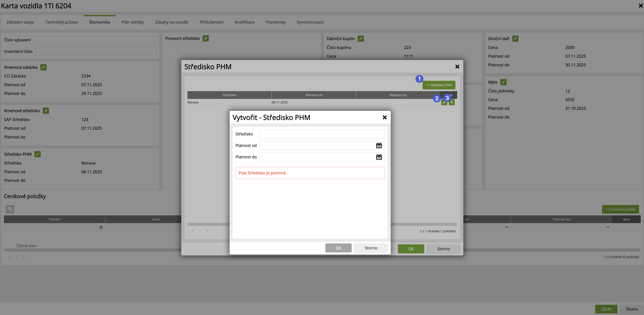Clear the Ceníkové položky filter icon
644x315 pixels.
(10, 209)
